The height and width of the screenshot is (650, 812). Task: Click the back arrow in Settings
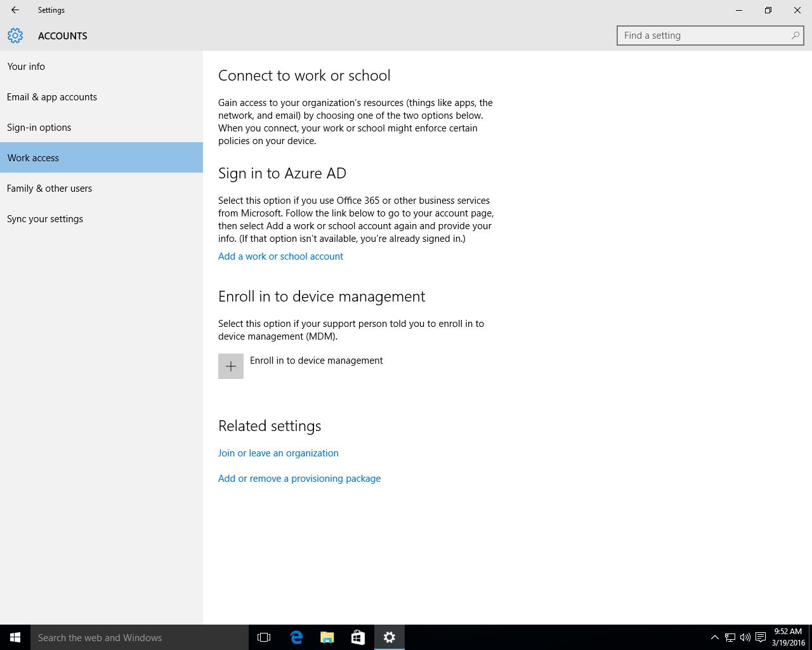coord(15,10)
